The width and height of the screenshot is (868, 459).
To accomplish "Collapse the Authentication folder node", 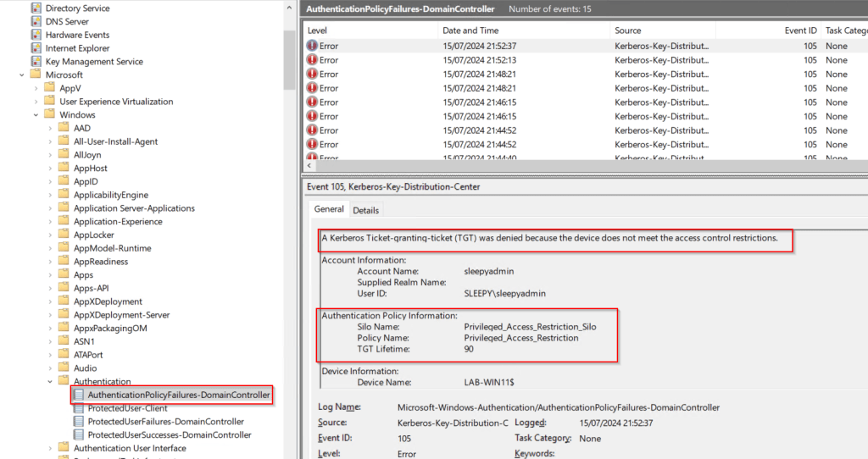I will [x=50, y=381].
